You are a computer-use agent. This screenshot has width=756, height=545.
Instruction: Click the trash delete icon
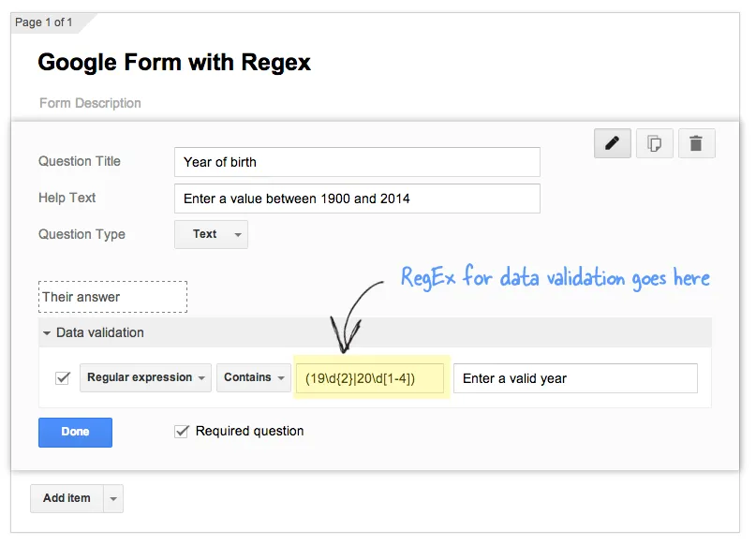coord(696,143)
